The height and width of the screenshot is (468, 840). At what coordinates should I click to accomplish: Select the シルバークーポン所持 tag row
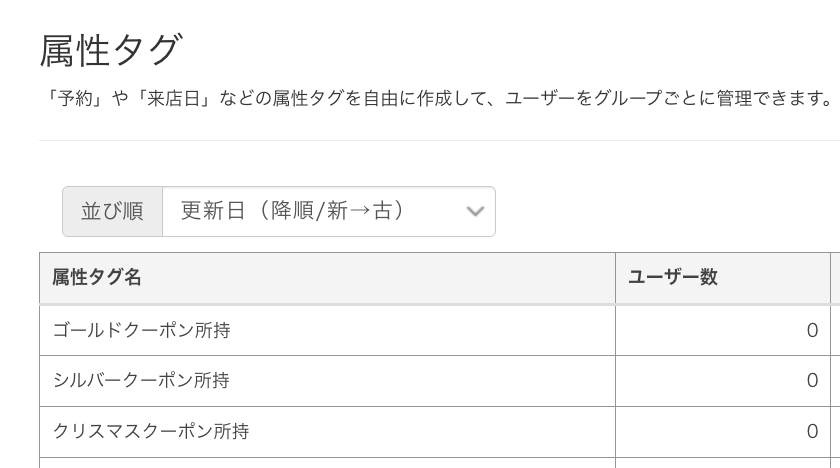point(141,381)
